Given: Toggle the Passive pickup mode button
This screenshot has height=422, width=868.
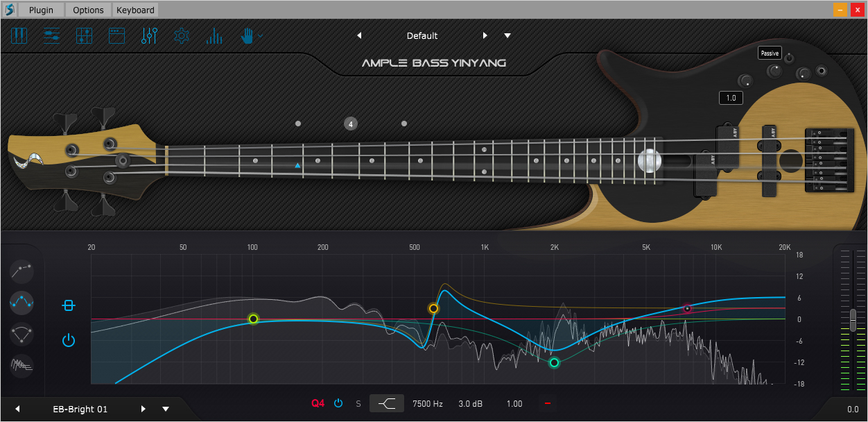Looking at the screenshot, I should click(770, 53).
